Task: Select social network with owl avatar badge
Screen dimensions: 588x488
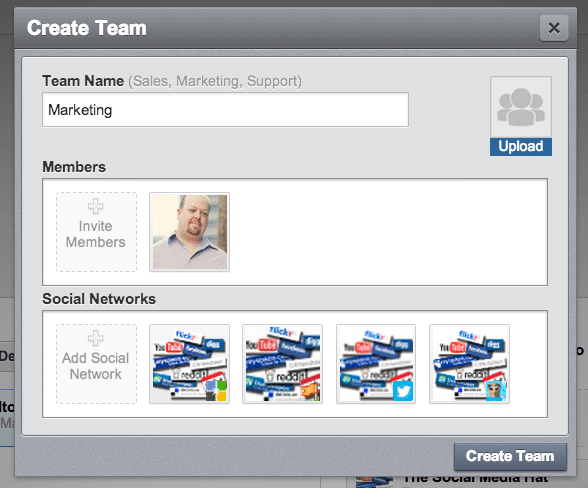Action: click(x=469, y=364)
